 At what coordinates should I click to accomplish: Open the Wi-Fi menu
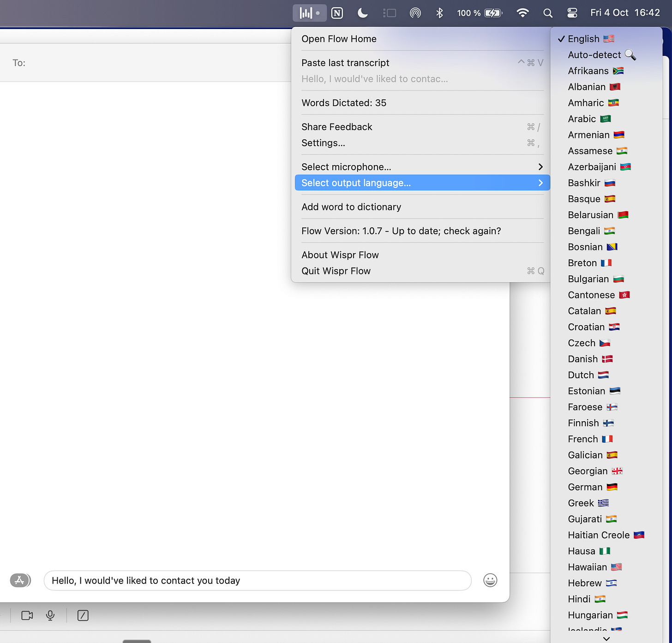click(522, 13)
